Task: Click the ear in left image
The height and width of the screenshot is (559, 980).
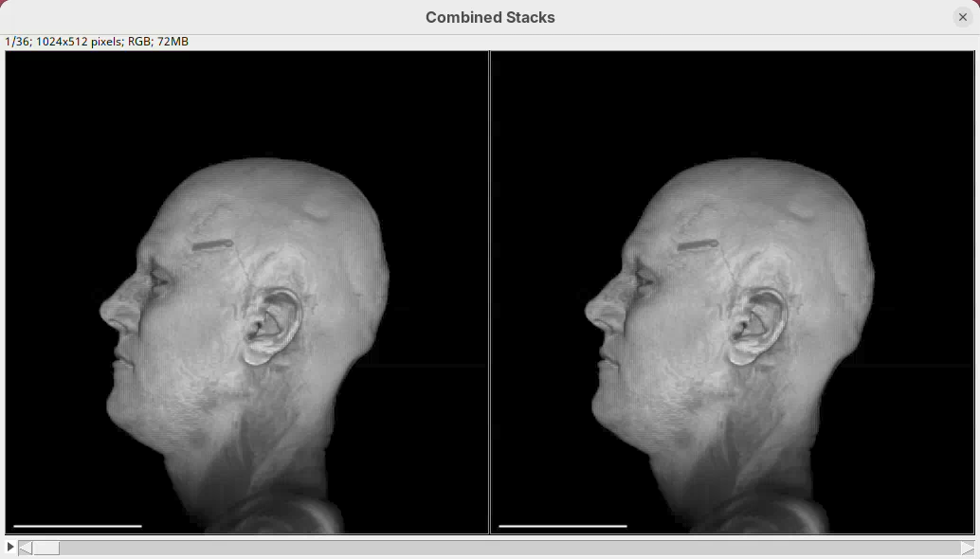Action: pyautogui.click(x=271, y=327)
